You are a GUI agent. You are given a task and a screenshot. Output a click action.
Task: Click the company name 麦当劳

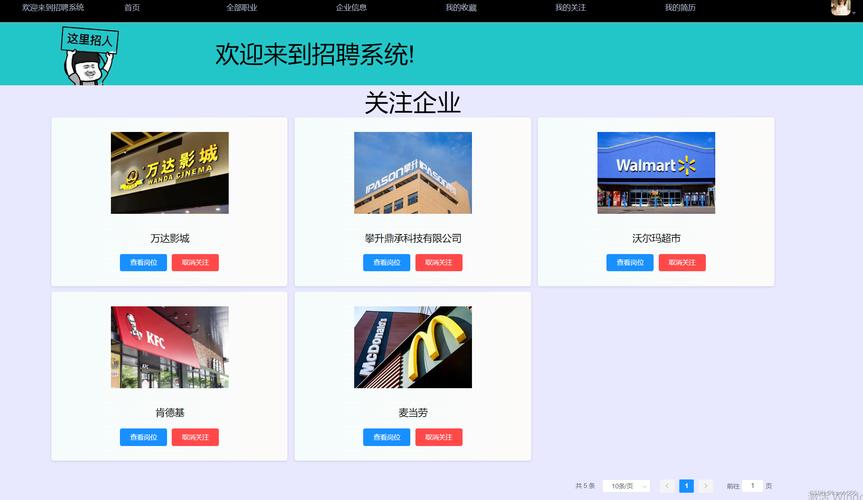(413, 412)
